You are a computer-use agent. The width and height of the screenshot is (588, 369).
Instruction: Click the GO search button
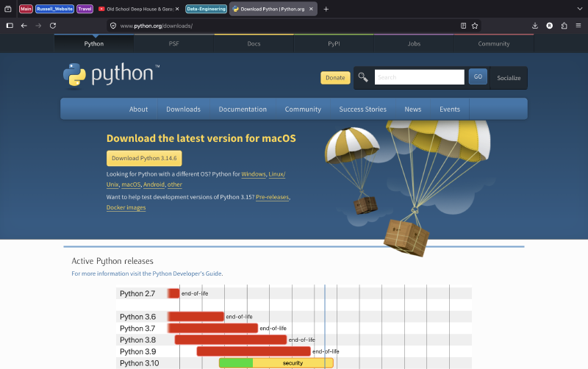(x=478, y=76)
